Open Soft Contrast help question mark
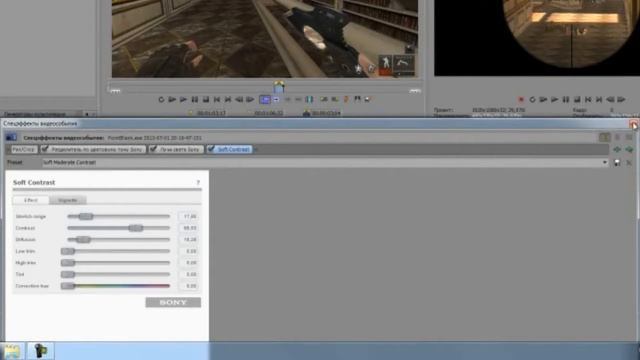This screenshot has height=360, width=640. [198, 182]
